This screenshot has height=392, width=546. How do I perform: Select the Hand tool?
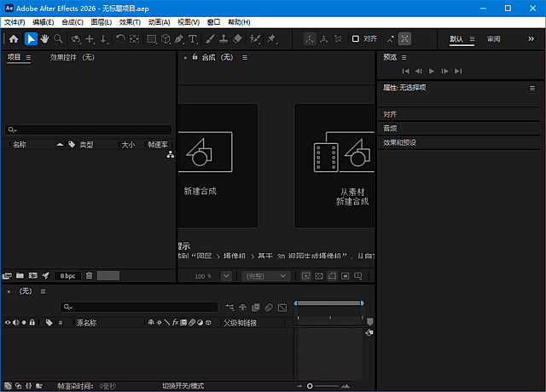44,39
